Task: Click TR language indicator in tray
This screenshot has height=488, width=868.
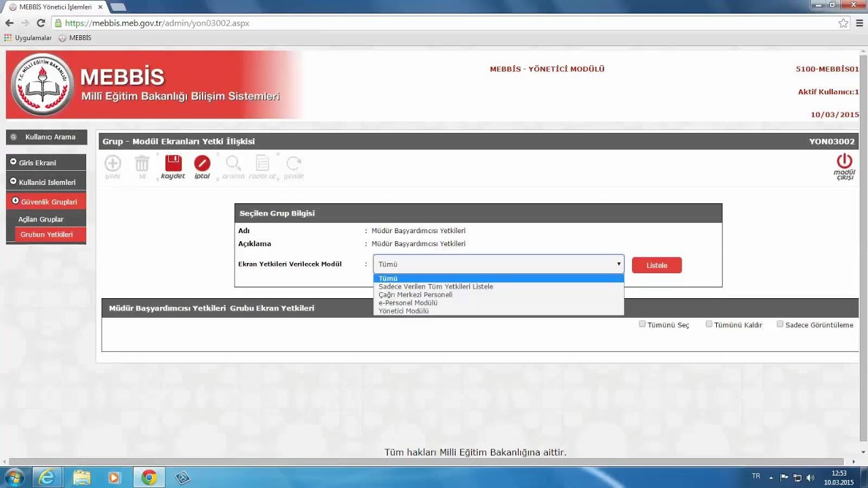Action: pyautogui.click(x=756, y=476)
